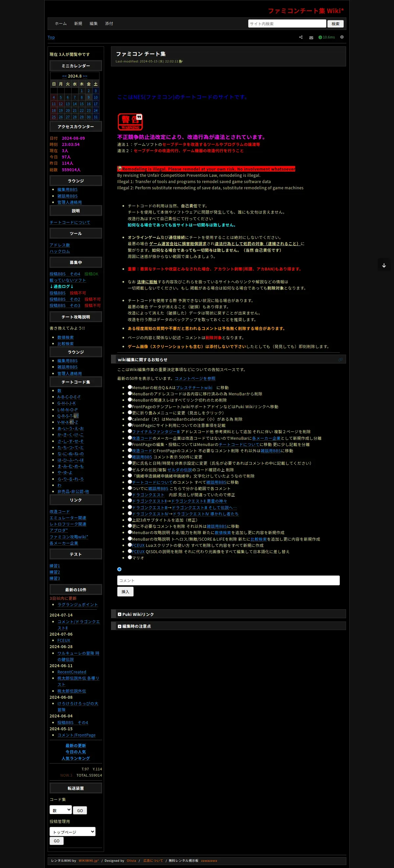
Task: Open 載っていないソフト link
Action: [68, 280]
